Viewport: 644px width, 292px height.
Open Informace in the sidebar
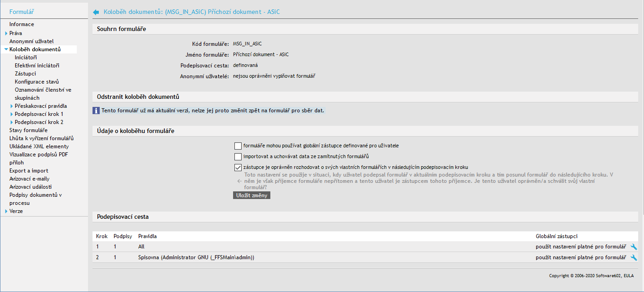pos(22,24)
